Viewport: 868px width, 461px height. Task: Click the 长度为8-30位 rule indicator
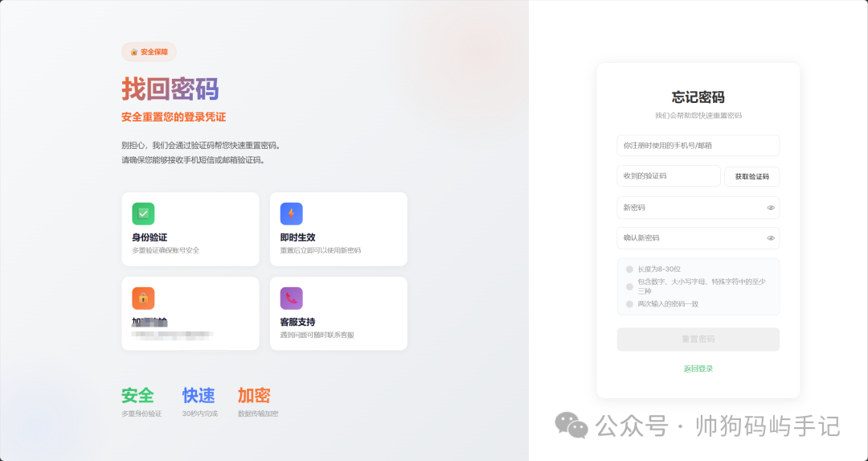pyautogui.click(x=629, y=270)
